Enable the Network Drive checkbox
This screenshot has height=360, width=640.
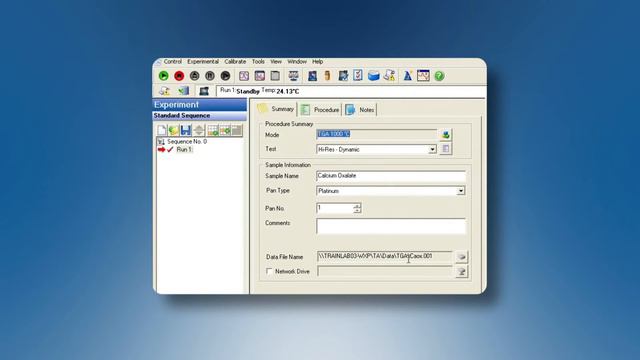269,271
